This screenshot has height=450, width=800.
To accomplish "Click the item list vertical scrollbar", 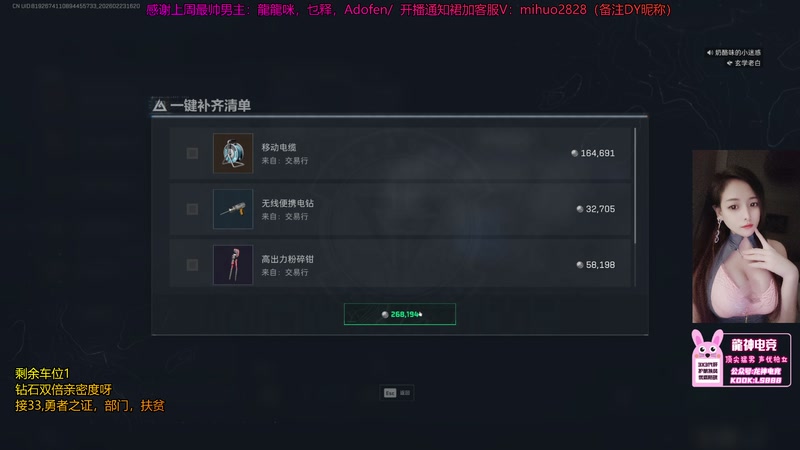I will coord(635,186).
